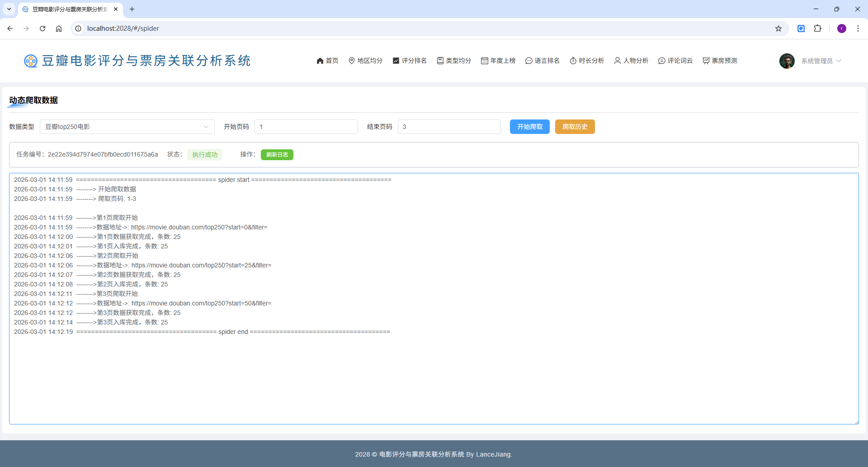The image size is (868, 467).
Task: Click the address bar URL localhost:2028/#/spider
Action: pos(123,29)
